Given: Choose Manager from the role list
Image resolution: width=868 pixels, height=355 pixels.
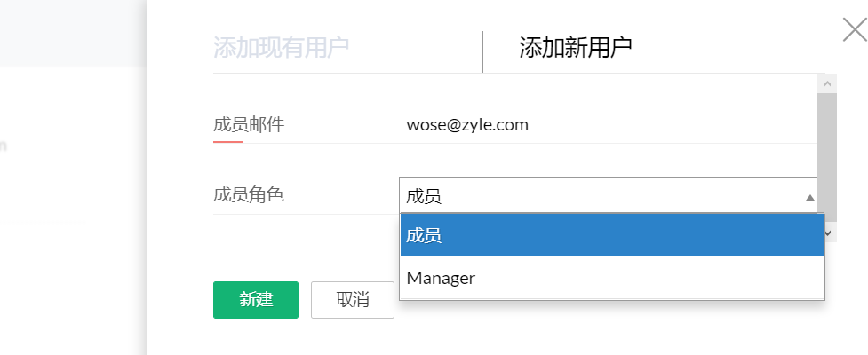Looking at the screenshot, I should click(612, 278).
